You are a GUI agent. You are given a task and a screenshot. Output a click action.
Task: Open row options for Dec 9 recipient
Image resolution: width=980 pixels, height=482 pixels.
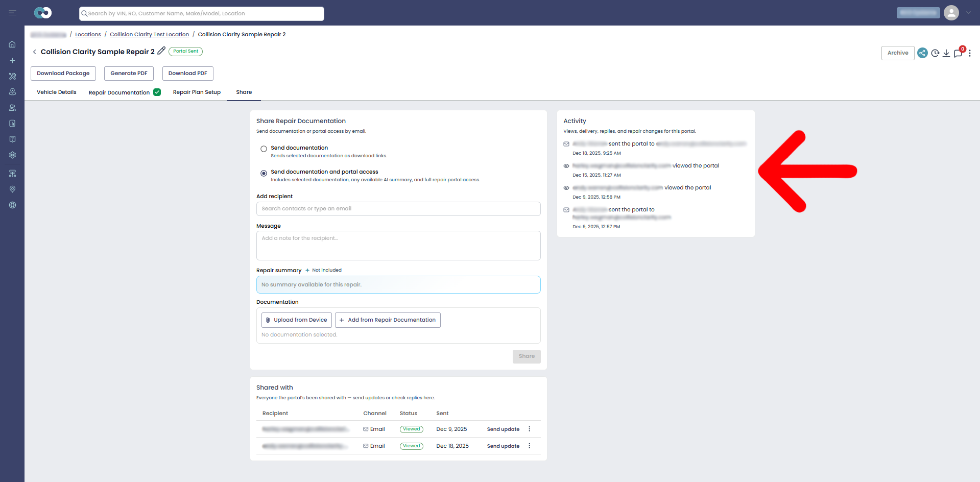(x=530, y=429)
